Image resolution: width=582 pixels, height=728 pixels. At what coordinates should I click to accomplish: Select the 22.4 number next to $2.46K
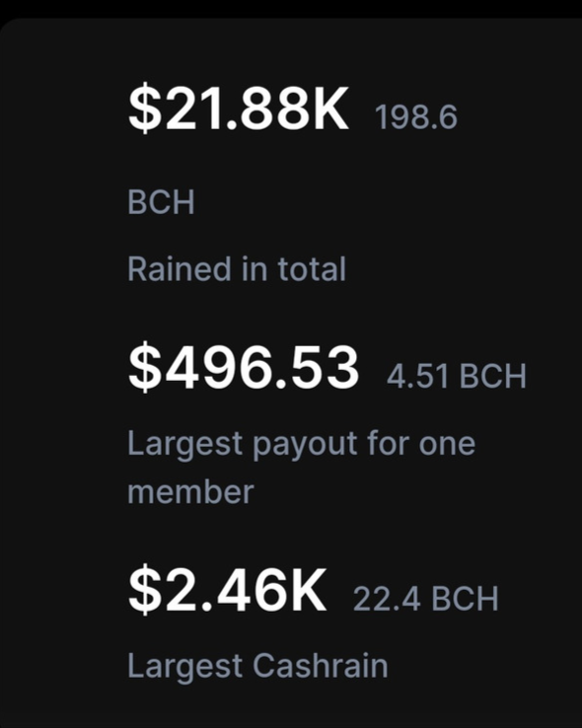click(387, 599)
